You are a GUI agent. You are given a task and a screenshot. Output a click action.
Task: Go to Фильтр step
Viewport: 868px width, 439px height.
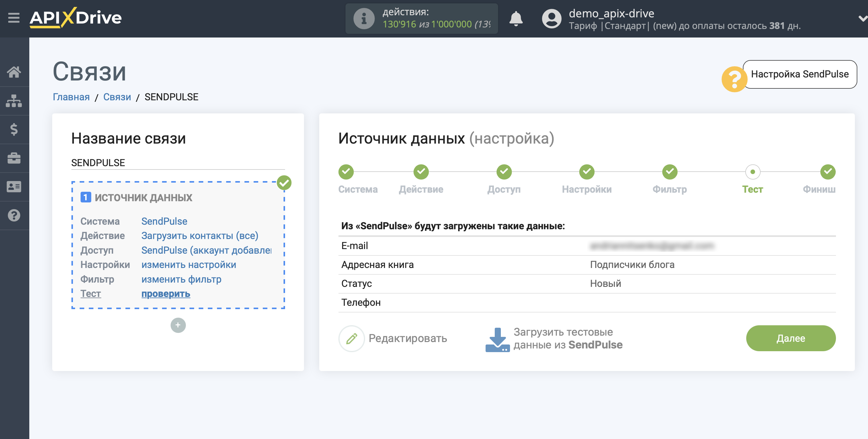670,189
